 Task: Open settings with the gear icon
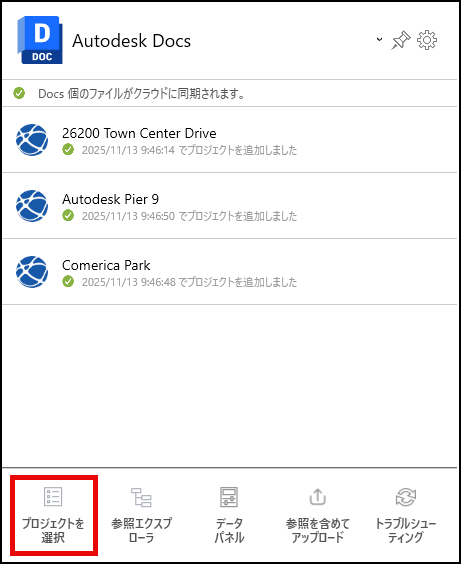(x=427, y=40)
